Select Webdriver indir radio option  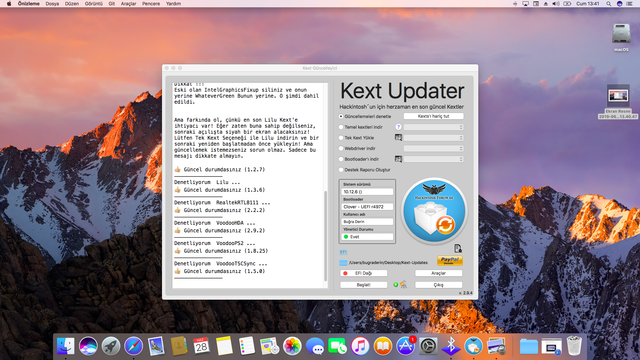[341, 148]
